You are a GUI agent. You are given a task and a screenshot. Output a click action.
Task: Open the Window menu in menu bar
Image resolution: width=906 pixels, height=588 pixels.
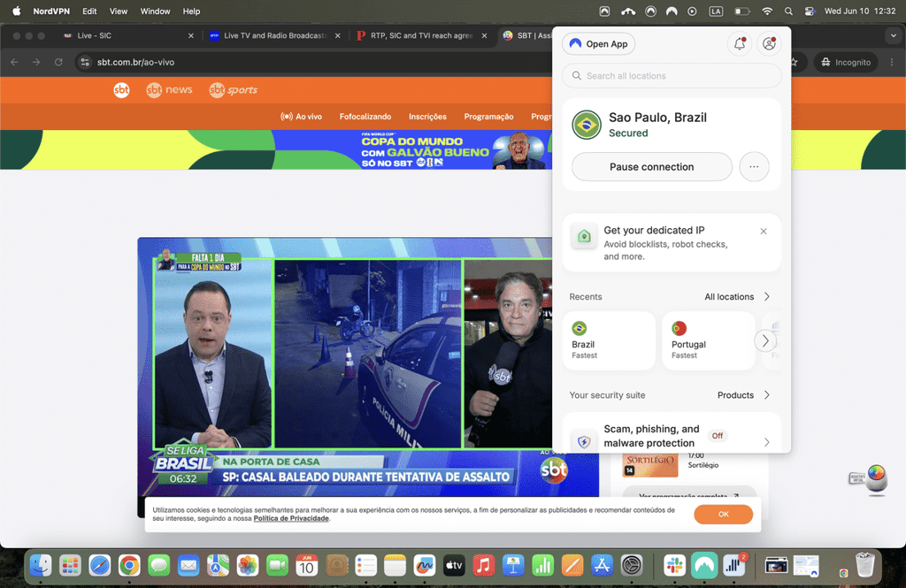coord(156,11)
